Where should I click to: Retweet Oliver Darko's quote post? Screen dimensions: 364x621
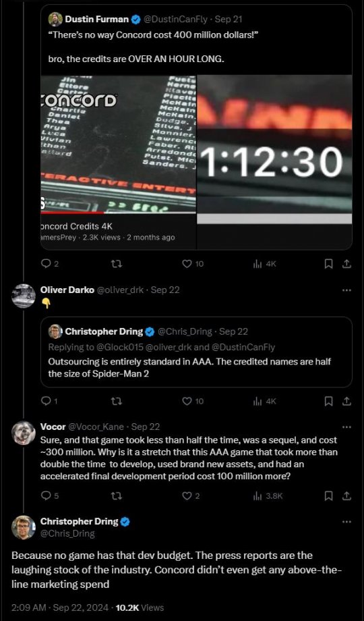coord(116,401)
